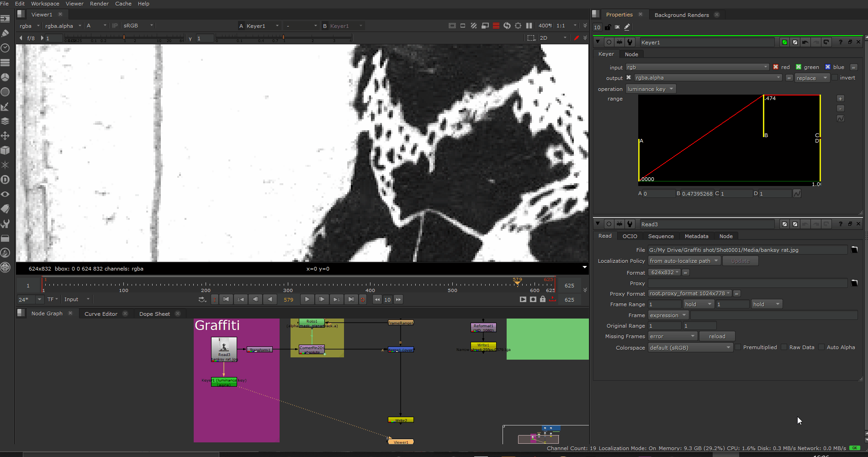Toggle the viewer proxy mode icon

[485, 26]
